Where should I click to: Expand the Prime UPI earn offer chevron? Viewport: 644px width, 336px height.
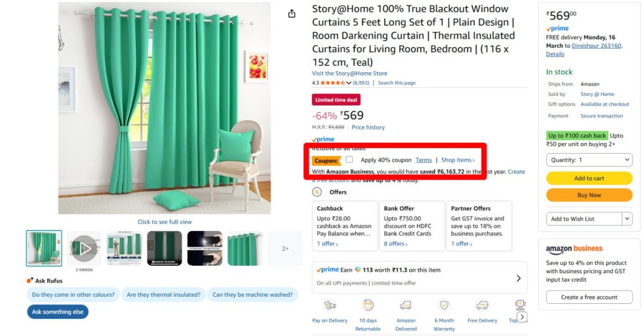click(518, 278)
